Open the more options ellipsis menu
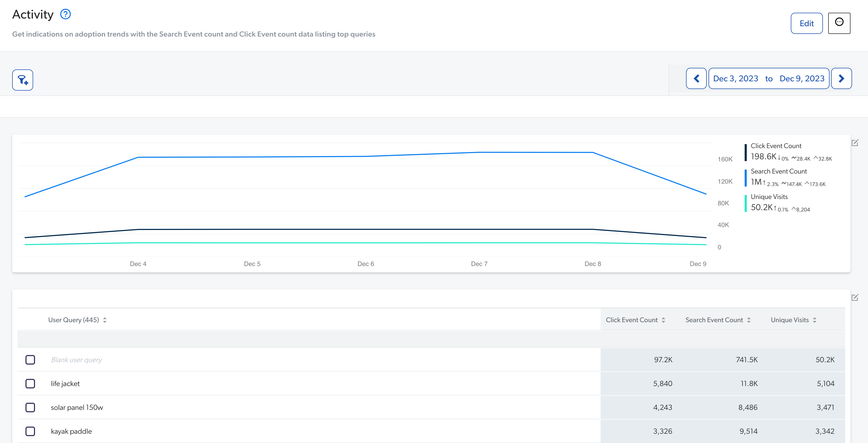Image resolution: width=868 pixels, height=443 pixels. coord(839,23)
